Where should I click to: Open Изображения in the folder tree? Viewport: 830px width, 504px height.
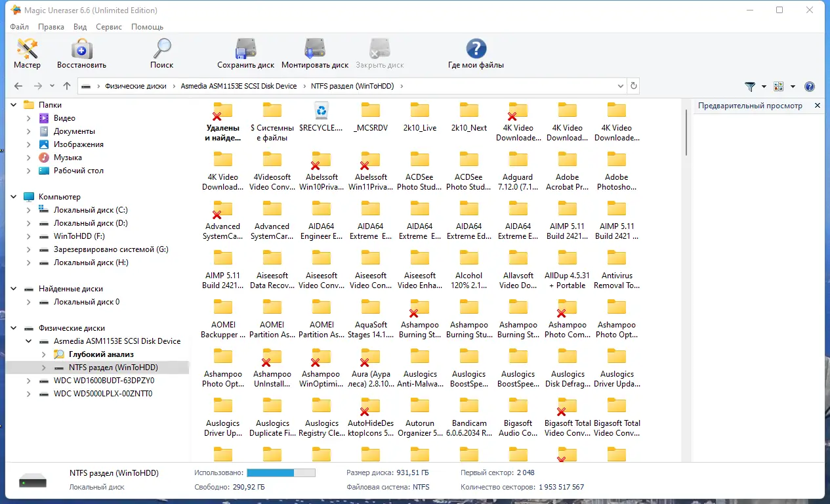click(79, 144)
